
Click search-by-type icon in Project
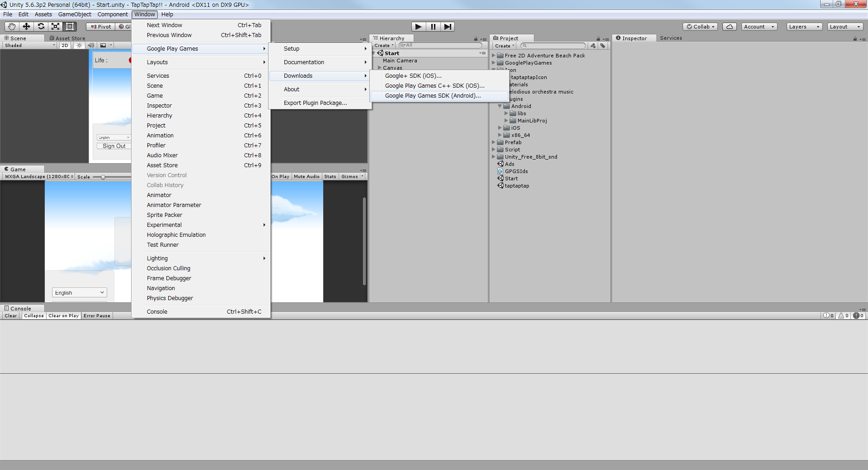593,46
